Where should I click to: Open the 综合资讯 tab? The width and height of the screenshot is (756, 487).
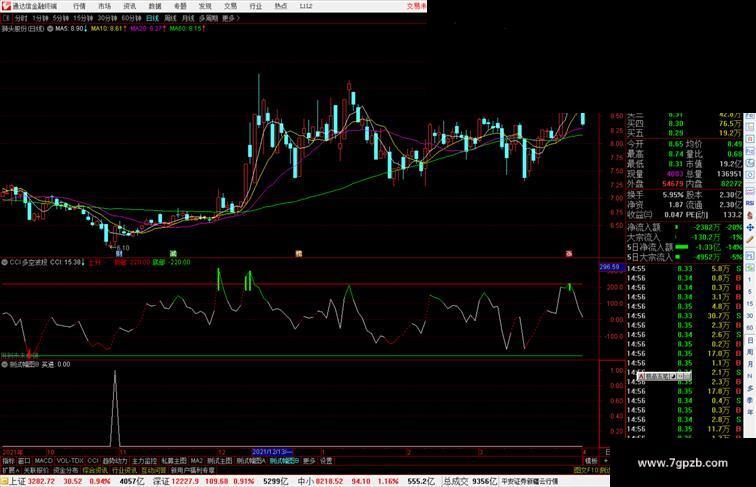click(x=95, y=470)
